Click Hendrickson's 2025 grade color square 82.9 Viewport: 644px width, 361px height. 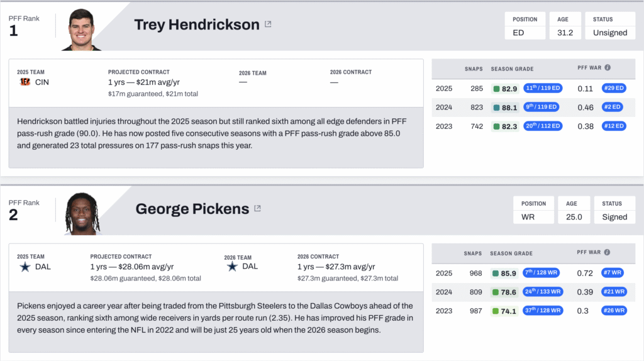496,89
